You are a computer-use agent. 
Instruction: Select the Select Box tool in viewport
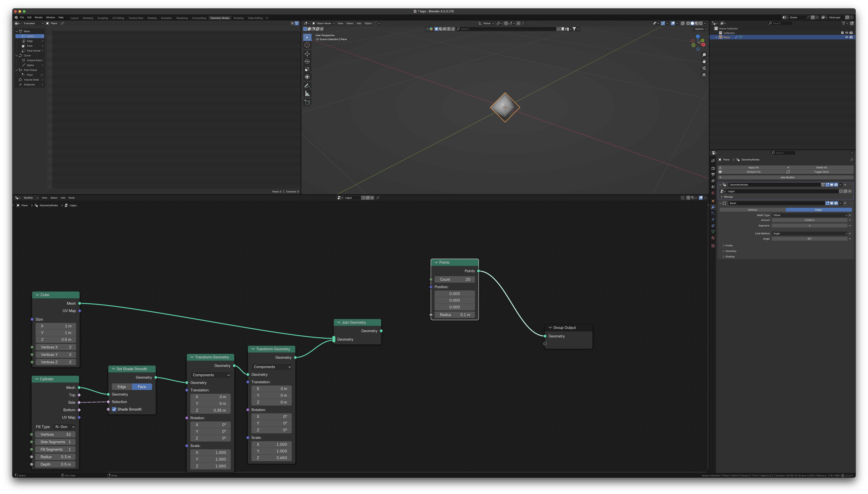coord(307,37)
